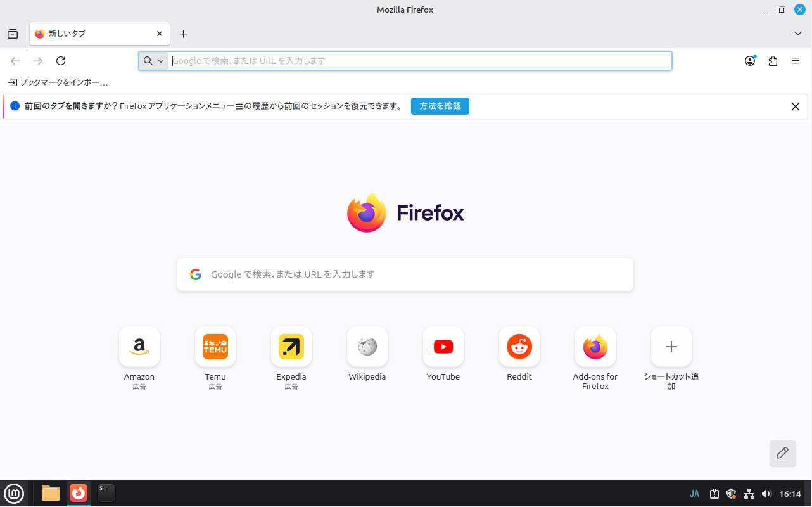The height and width of the screenshot is (507, 812).
Task: Expand the list all tabs chevron
Action: point(798,34)
